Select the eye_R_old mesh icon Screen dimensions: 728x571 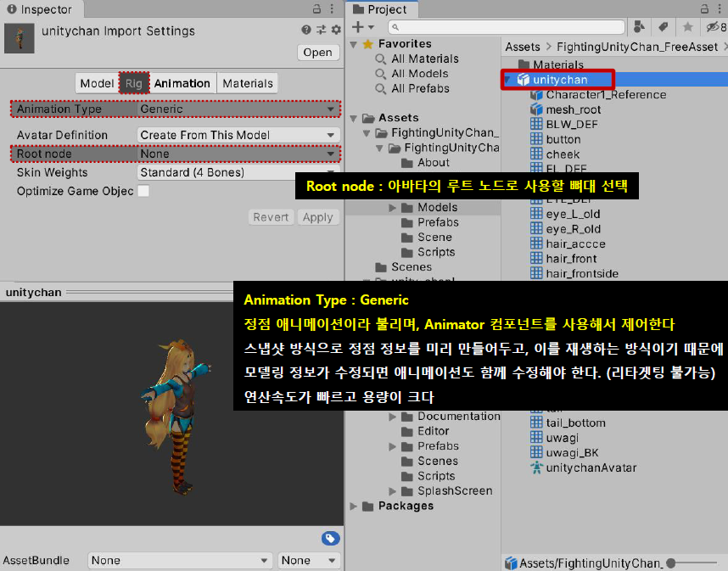[x=536, y=228]
